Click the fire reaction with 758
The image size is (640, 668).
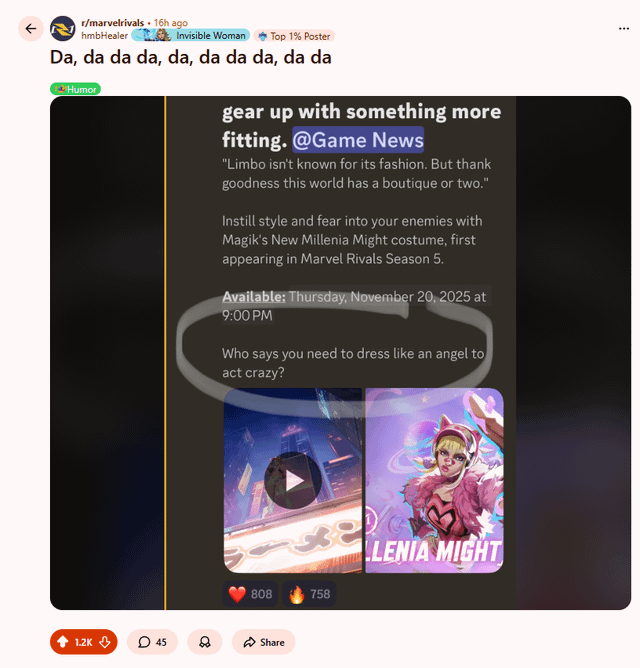click(309, 594)
